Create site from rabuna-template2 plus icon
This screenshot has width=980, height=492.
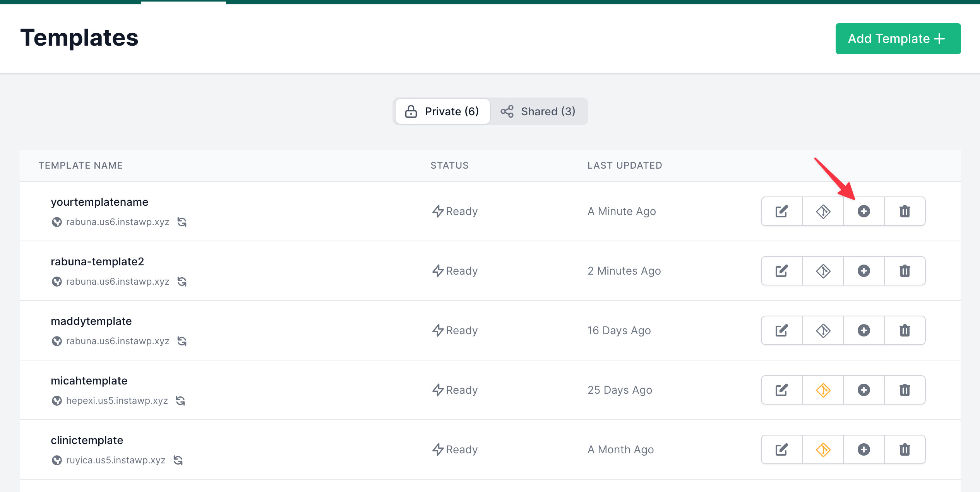point(864,271)
